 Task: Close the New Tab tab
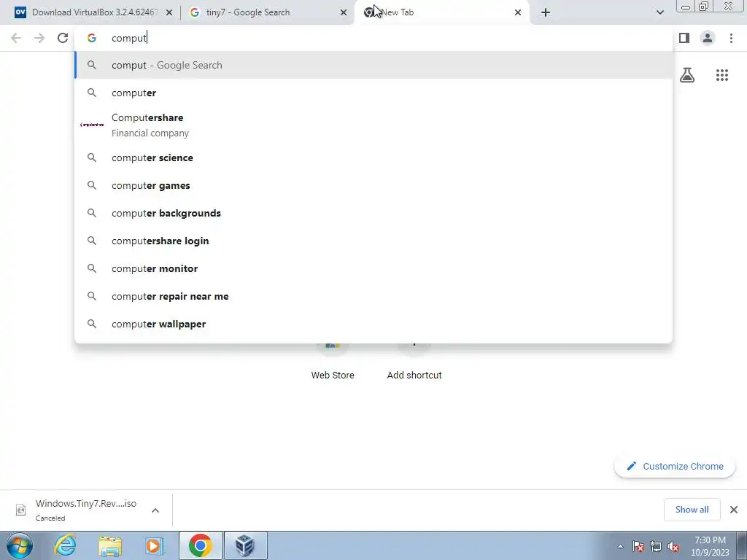click(518, 12)
